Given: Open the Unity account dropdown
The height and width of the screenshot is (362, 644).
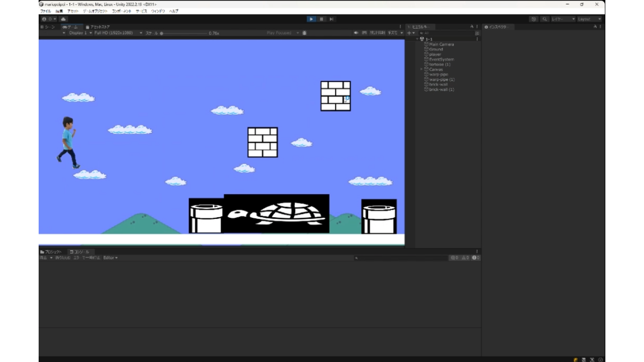Looking at the screenshot, I should tap(49, 19).
